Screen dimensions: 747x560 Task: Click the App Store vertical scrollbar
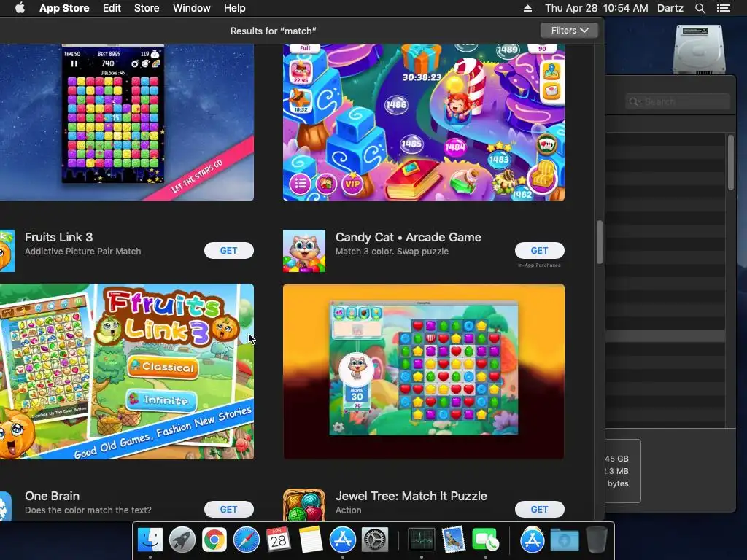tap(600, 242)
